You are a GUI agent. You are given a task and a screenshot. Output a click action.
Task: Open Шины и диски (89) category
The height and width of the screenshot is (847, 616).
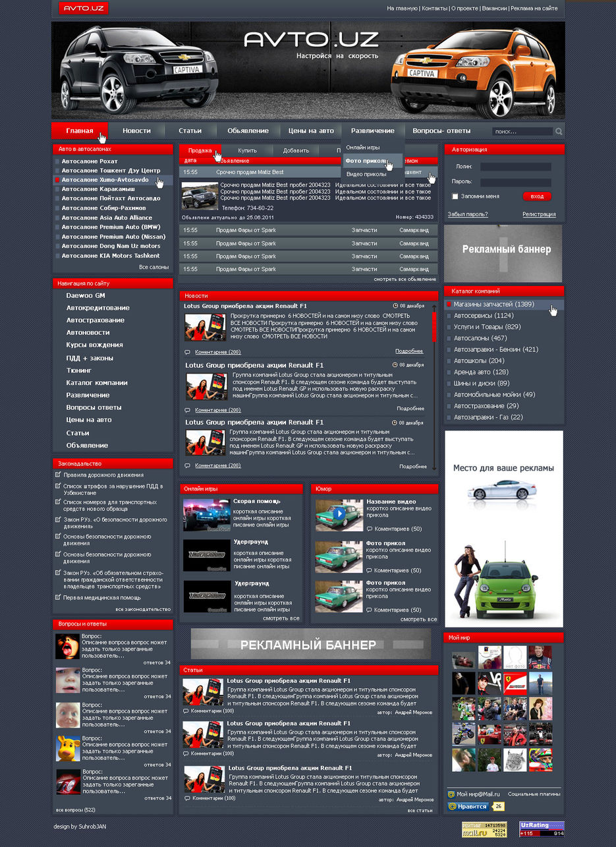(482, 383)
